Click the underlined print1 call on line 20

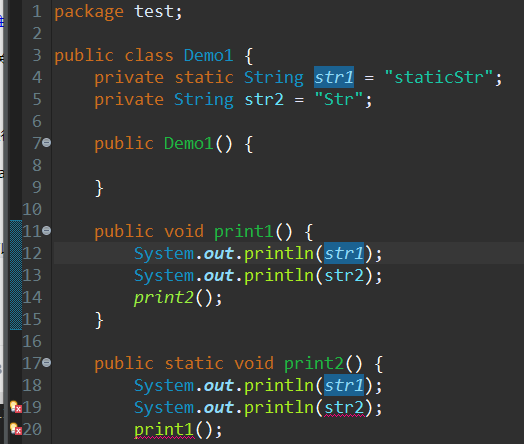(x=164, y=430)
